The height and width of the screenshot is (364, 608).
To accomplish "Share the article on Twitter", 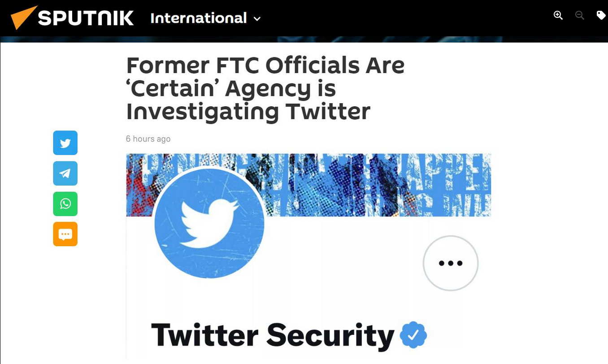I will 65,143.
